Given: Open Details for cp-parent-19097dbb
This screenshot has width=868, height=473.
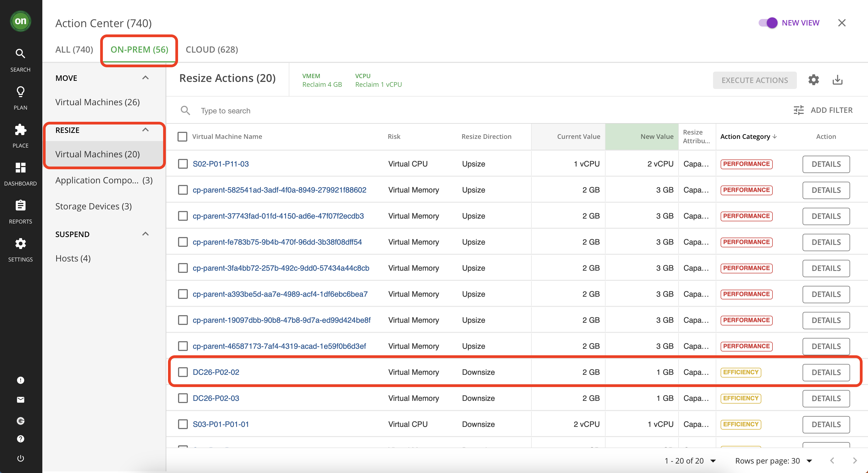Looking at the screenshot, I should [x=826, y=320].
